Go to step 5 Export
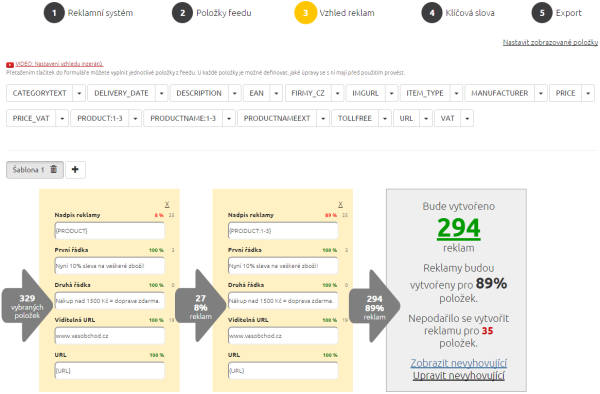This screenshot has height=394, width=600. (x=557, y=13)
